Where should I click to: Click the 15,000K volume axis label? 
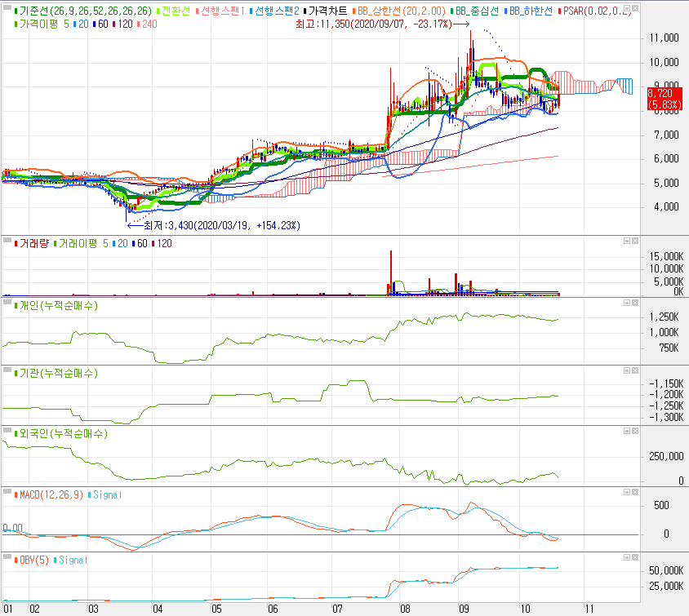pos(666,256)
